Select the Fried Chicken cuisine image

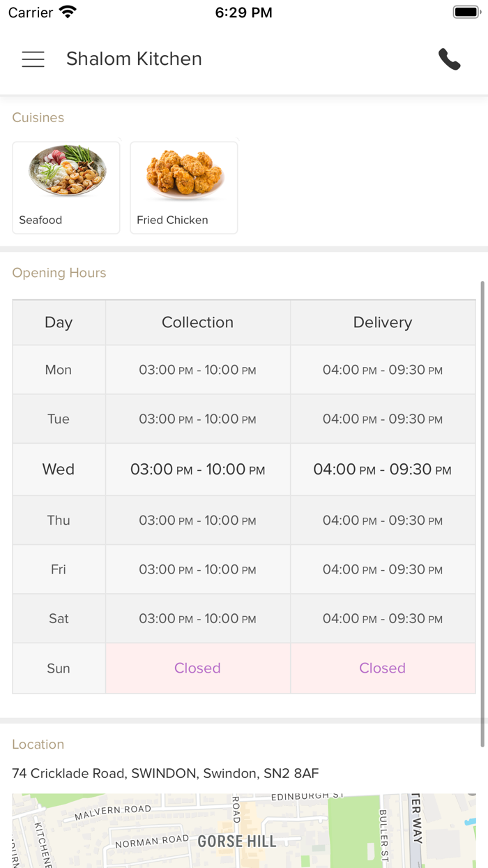tap(184, 173)
